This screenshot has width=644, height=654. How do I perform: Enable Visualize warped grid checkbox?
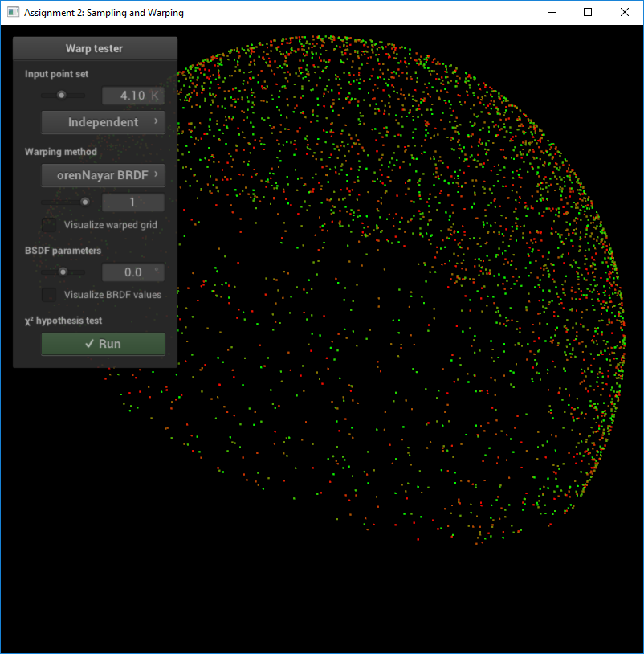pos(49,225)
